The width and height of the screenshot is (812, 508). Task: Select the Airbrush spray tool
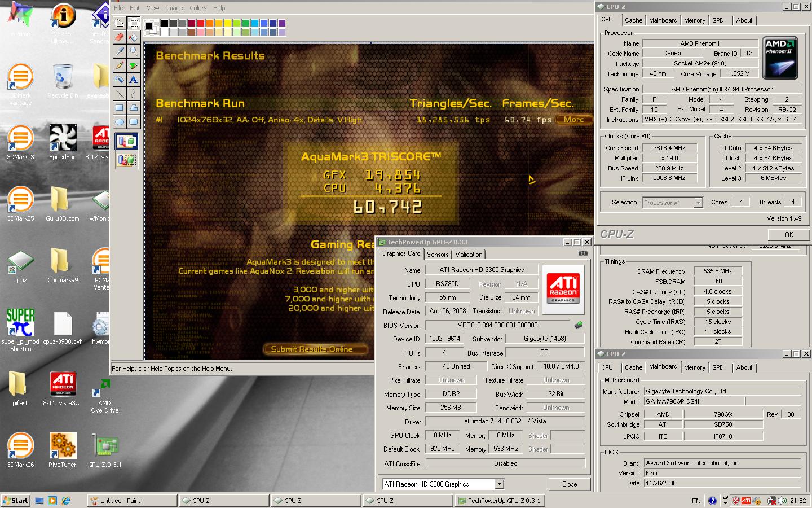pyautogui.click(x=120, y=80)
